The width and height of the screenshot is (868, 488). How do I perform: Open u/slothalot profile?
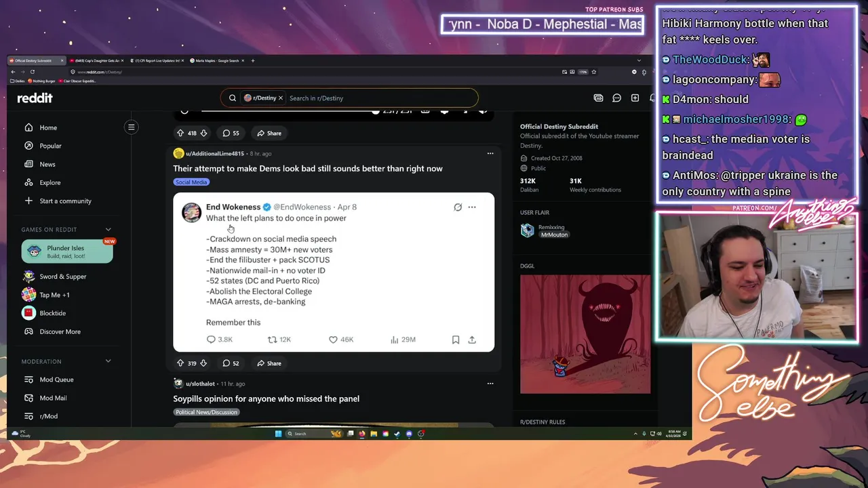pos(200,384)
